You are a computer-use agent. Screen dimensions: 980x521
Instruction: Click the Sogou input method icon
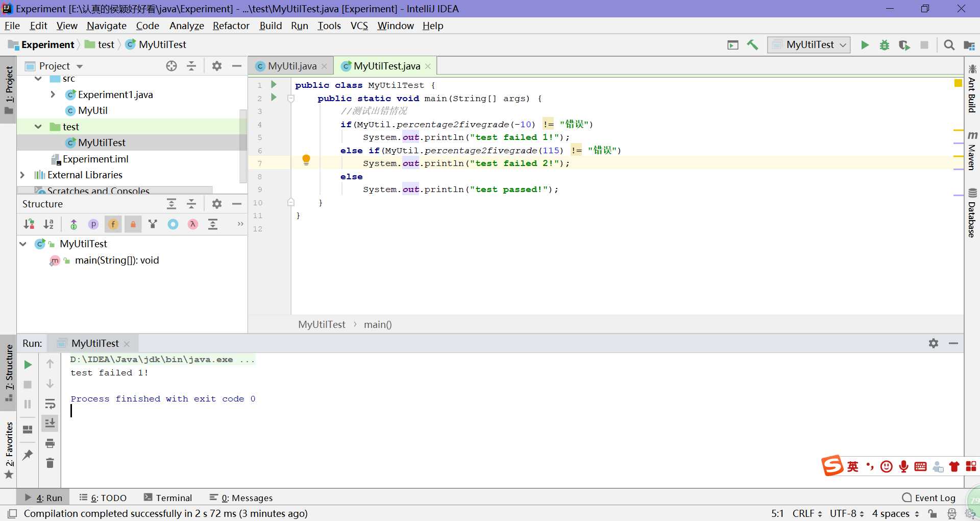click(832, 465)
